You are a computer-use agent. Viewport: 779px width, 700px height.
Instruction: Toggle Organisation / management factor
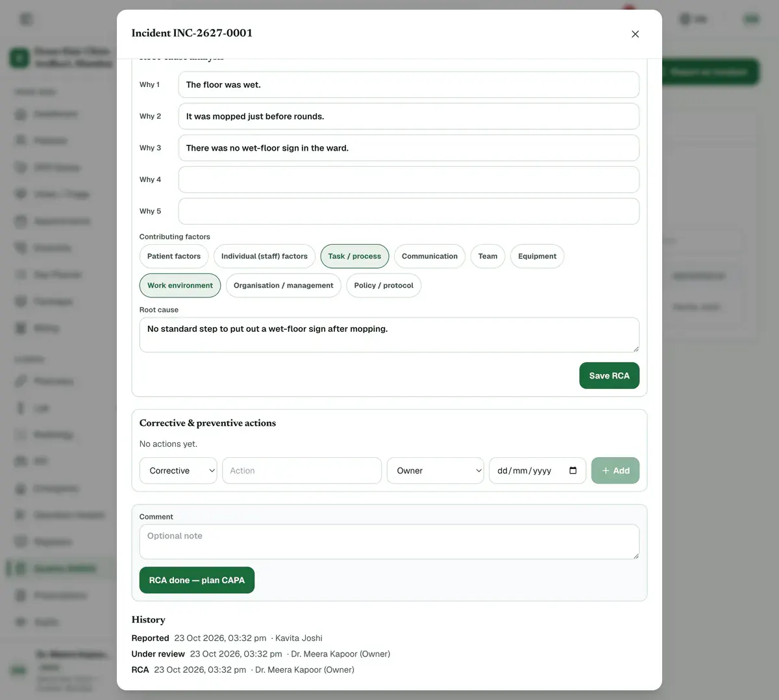click(x=283, y=285)
